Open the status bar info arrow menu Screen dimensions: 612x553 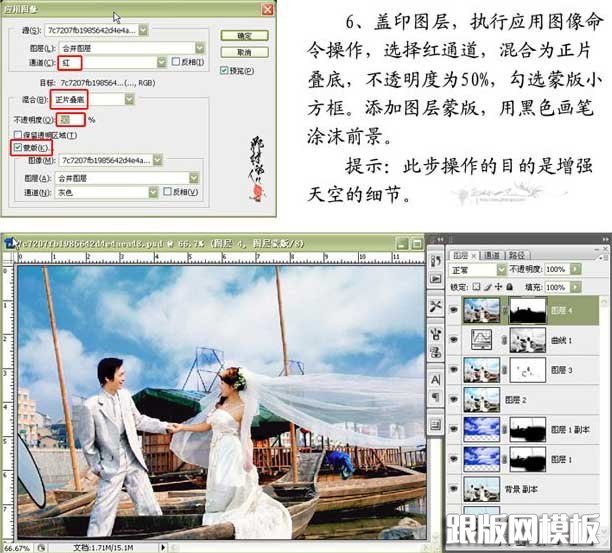pyautogui.click(x=164, y=548)
